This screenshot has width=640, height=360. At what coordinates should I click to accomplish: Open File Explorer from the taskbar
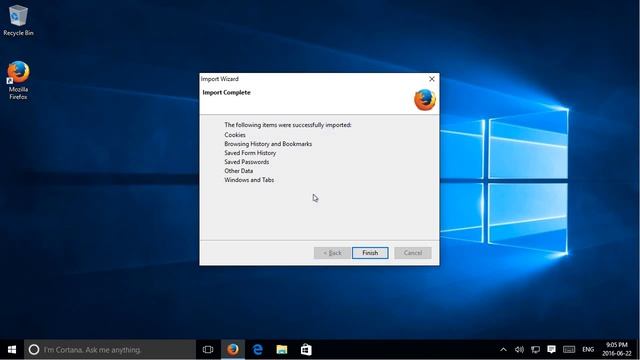282,350
